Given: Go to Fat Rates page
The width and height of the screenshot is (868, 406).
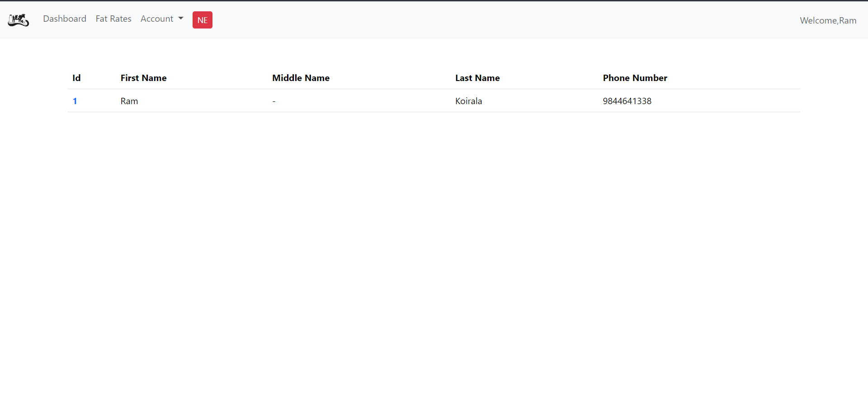Looking at the screenshot, I should [x=113, y=19].
